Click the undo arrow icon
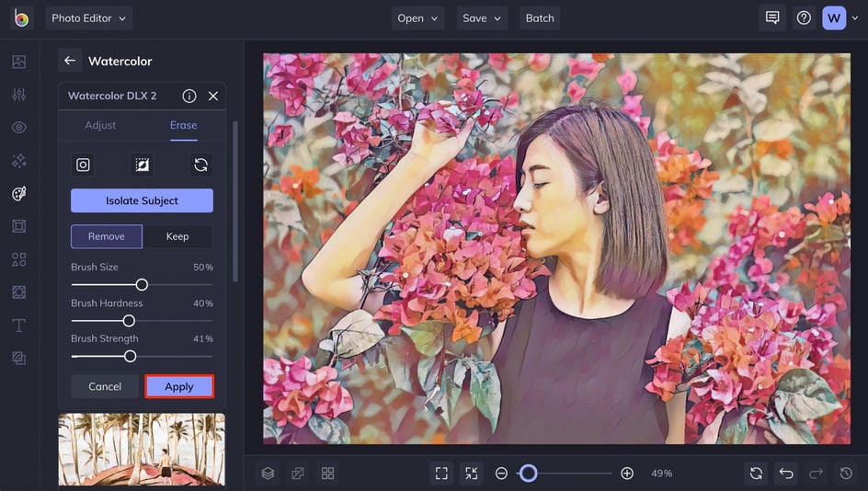The image size is (868, 491). pos(786,474)
